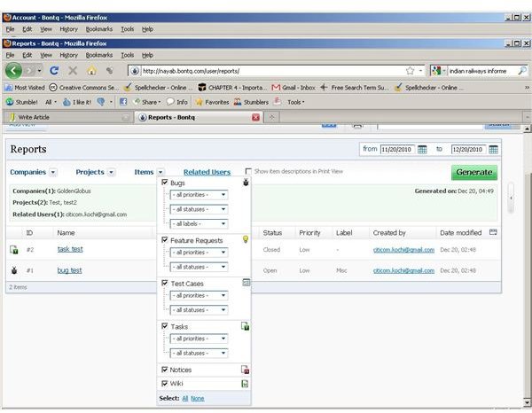Click the green Generate button
Image resolution: width=532 pixels, height=413 pixels.
(474, 172)
